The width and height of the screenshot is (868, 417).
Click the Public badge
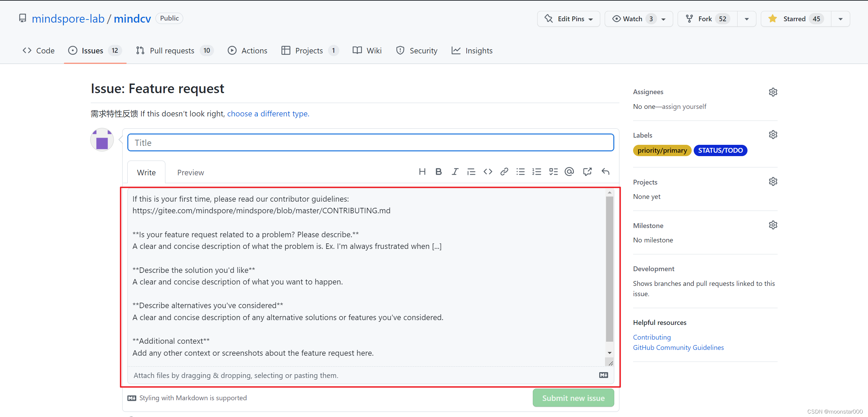click(x=169, y=18)
